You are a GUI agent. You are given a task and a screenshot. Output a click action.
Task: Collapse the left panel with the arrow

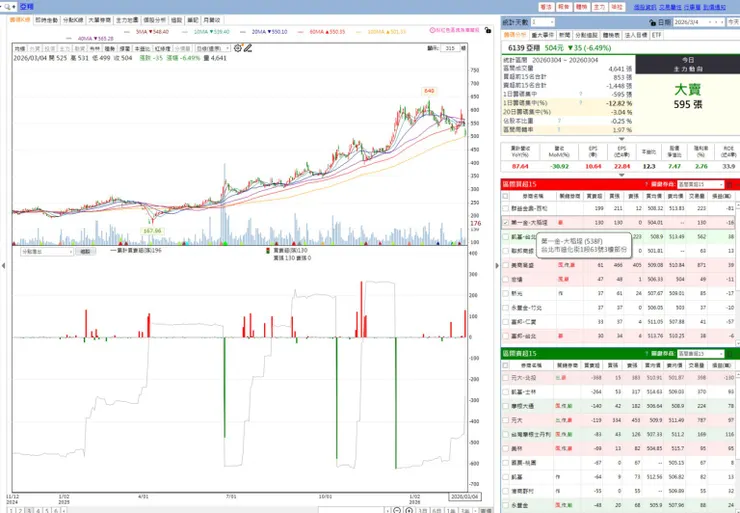point(4,266)
